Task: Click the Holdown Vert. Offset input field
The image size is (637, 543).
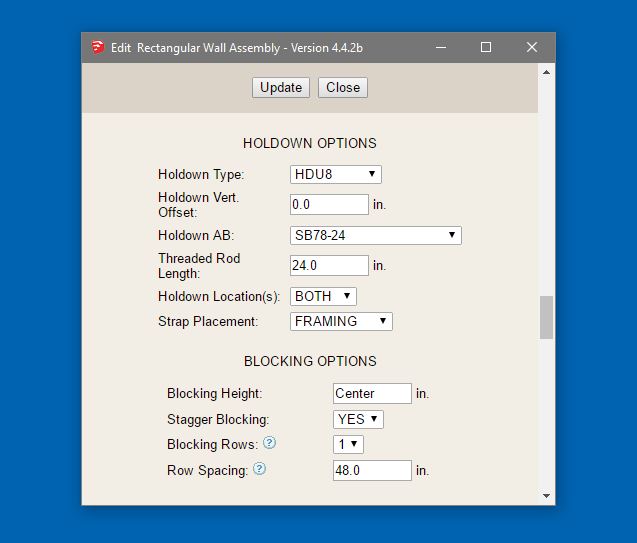Action: pyautogui.click(x=329, y=204)
